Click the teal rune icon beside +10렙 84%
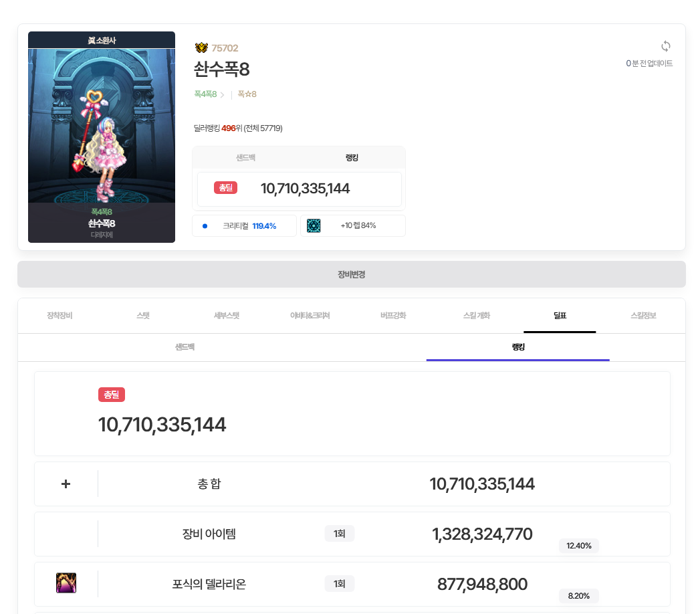 314,225
